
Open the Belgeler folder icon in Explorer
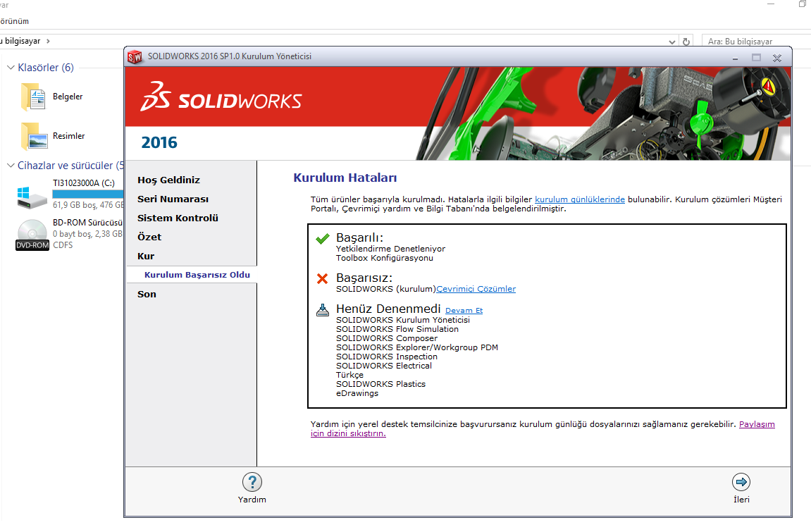pyautogui.click(x=33, y=97)
